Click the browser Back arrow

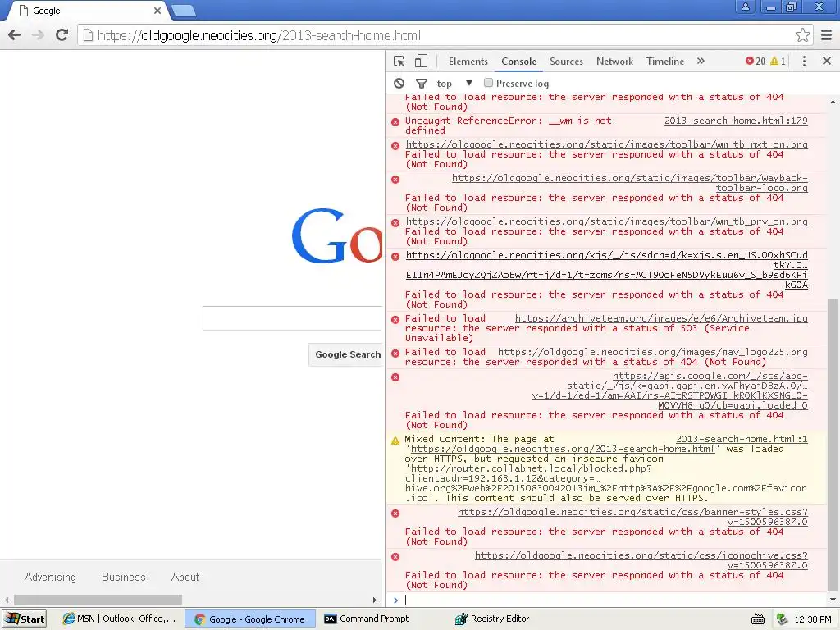[15, 35]
